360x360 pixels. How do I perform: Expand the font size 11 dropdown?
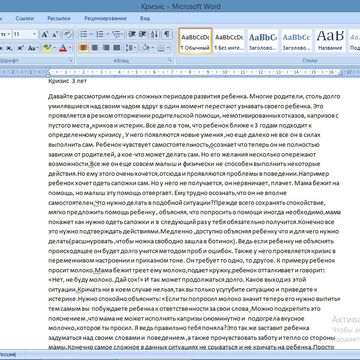coord(34,34)
